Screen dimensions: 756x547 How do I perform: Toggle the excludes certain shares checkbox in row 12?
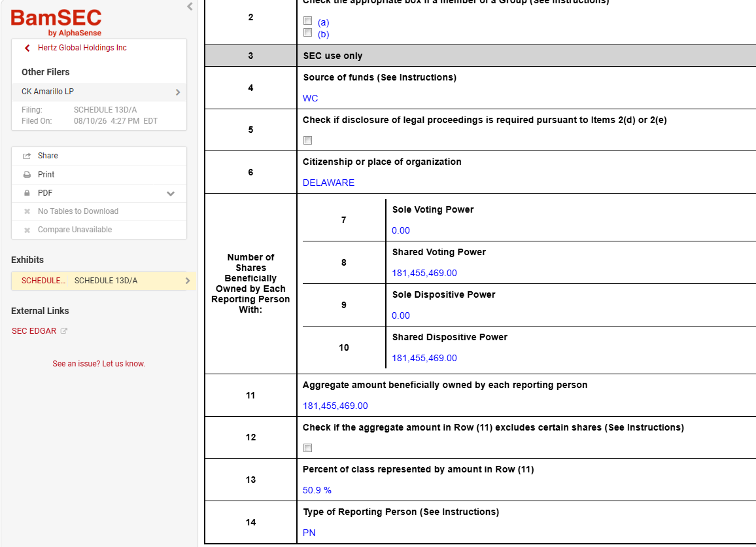tap(307, 448)
